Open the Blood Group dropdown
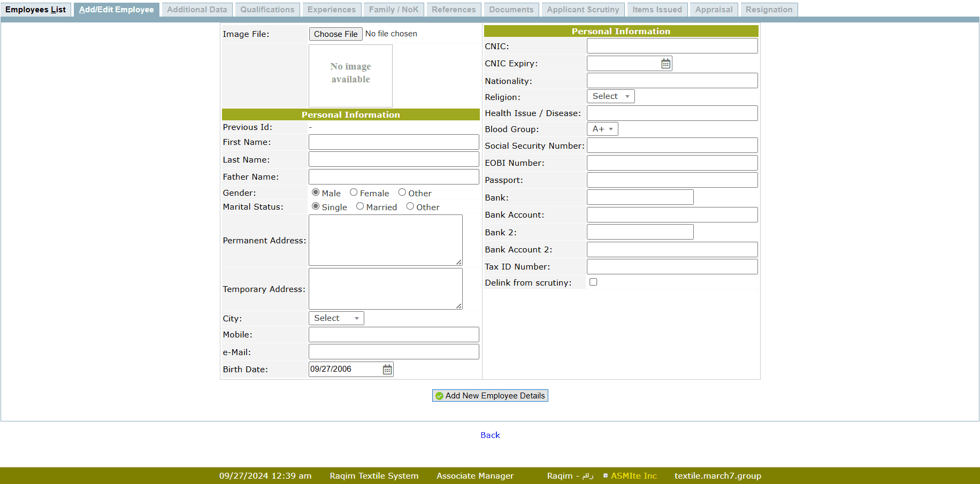 pyautogui.click(x=602, y=129)
